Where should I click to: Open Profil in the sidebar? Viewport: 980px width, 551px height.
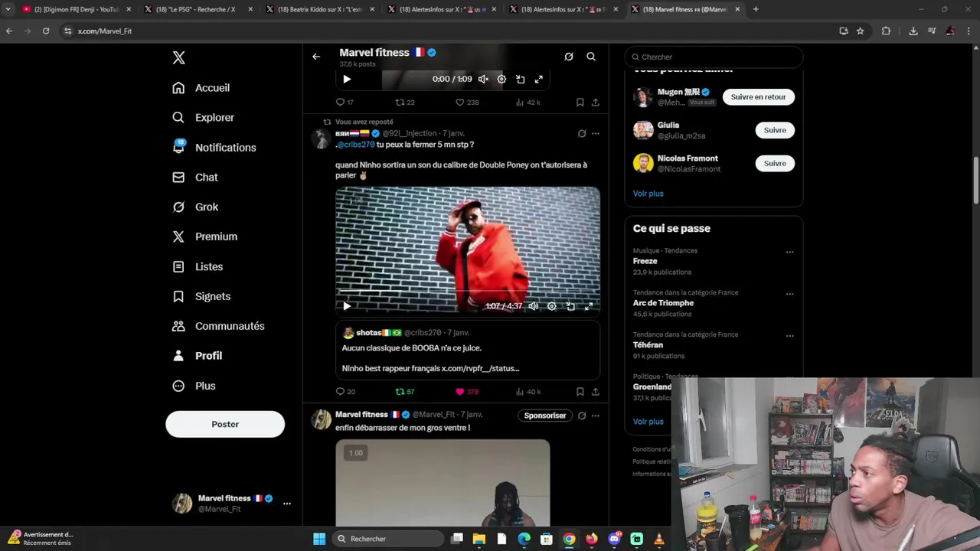tap(197, 356)
